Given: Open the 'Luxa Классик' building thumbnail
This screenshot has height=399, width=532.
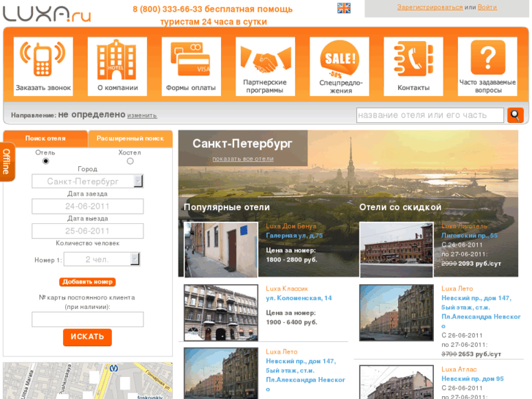Looking at the screenshot, I should coord(221,313).
